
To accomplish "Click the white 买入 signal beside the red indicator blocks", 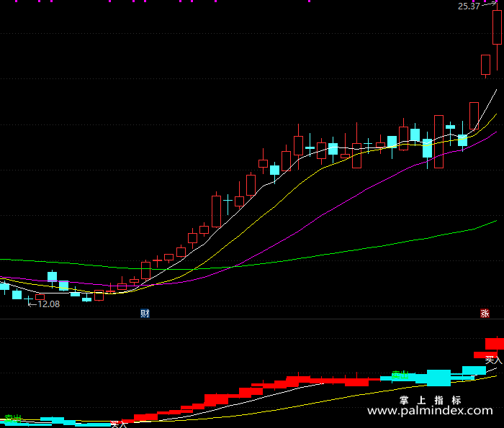I will coord(493,360).
